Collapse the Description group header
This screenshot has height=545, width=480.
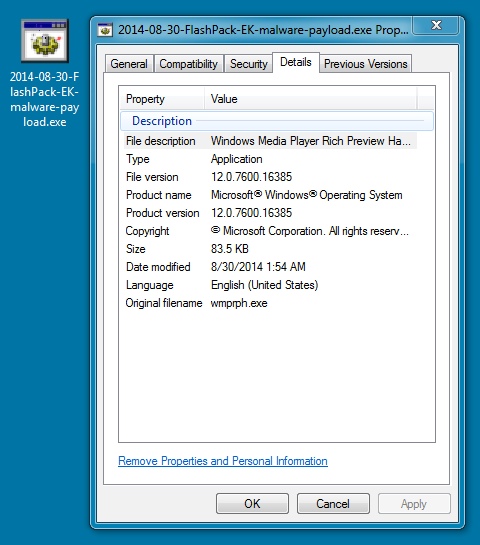click(x=277, y=121)
